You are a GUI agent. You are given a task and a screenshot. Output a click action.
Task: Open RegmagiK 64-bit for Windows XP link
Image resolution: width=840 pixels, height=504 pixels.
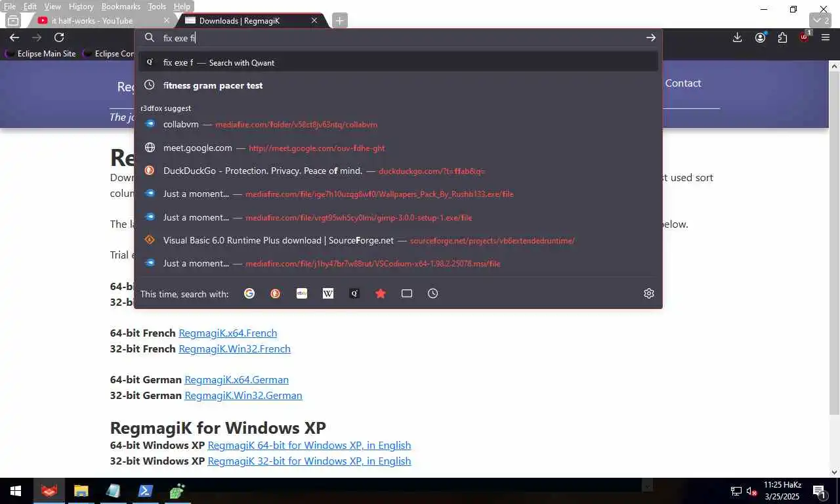309,445
